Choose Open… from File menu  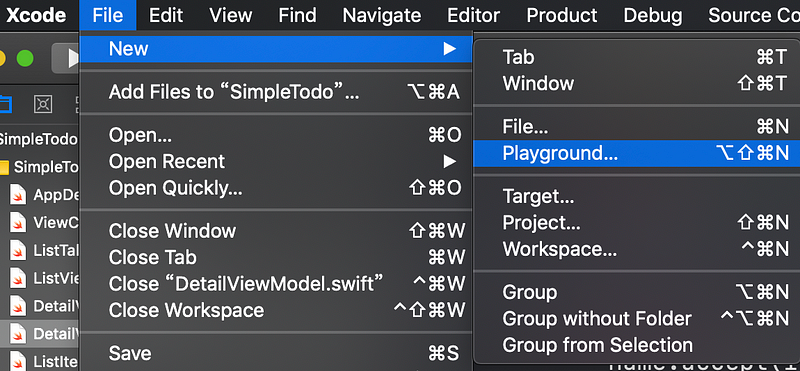[276, 135]
